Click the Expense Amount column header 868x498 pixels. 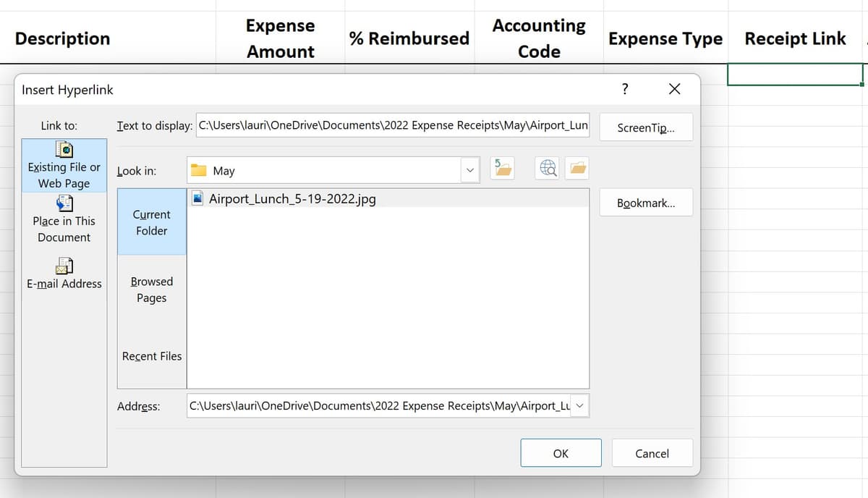point(280,38)
